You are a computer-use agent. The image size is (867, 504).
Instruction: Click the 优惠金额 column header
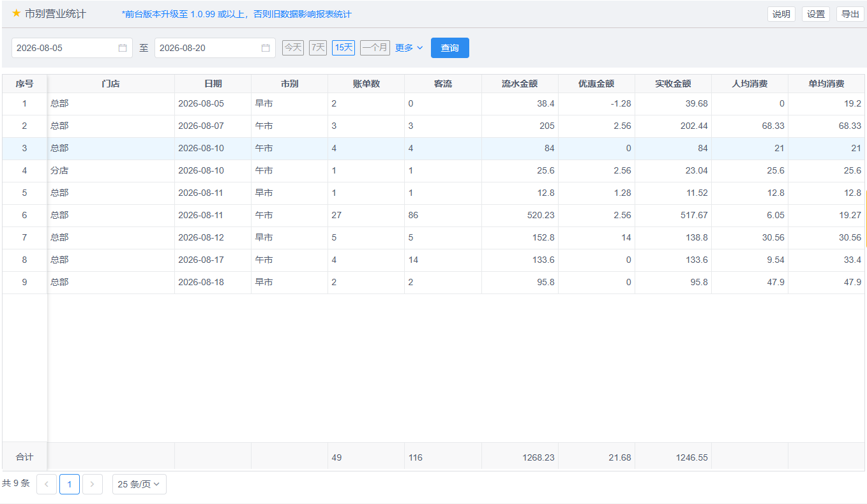pyautogui.click(x=596, y=84)
